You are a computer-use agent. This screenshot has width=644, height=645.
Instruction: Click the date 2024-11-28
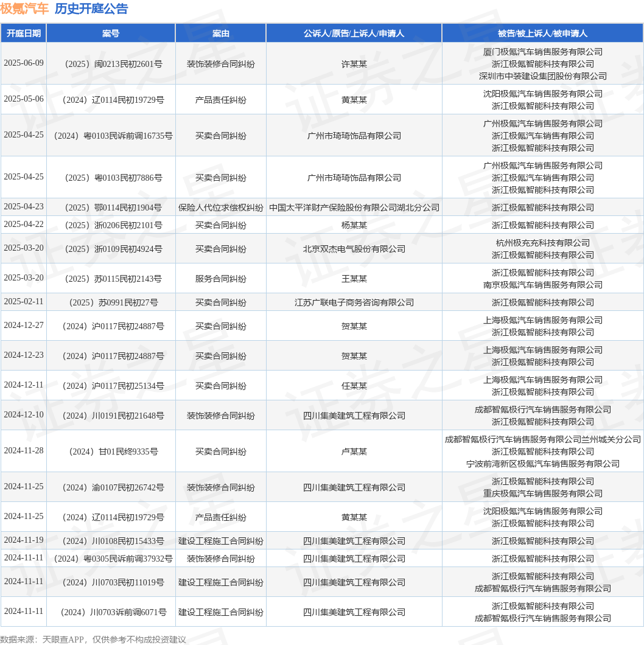pos(24,450)
